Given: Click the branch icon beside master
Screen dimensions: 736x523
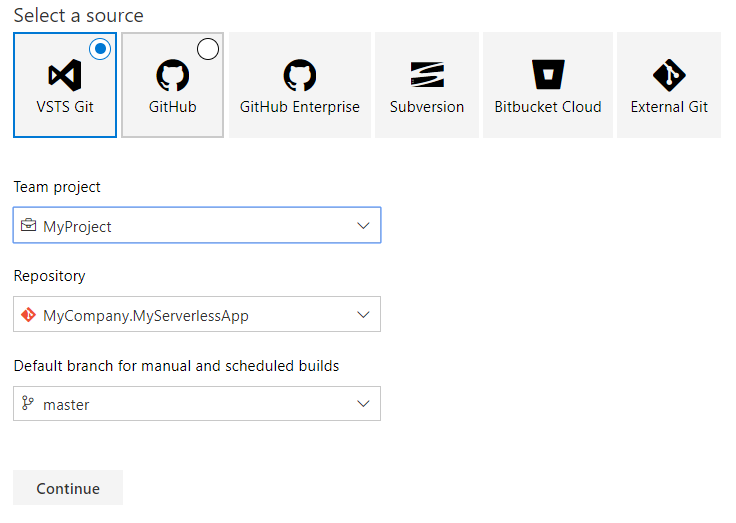Looking at the screenshot, I should (28, 403).
